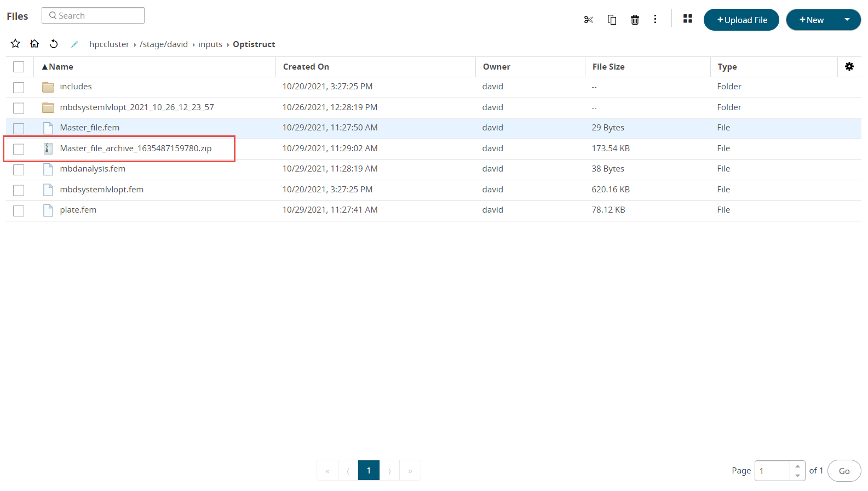This screenshot has height=491, width=868.
Task: Click the 620.16 KB file size cell
Action: (x=611, y=190)
